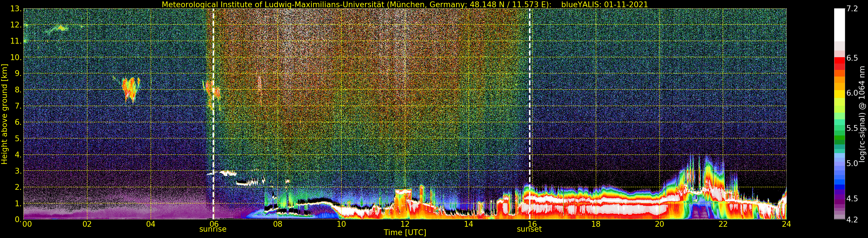Click the sunset label under the time axis

[x=529, y=229]
